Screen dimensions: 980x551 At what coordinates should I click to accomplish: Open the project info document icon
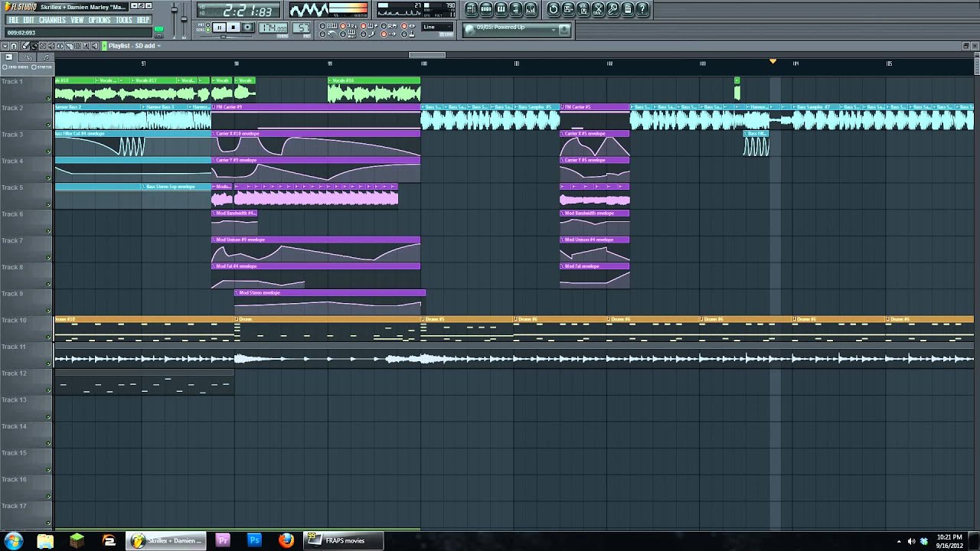(x=628, y=9)
